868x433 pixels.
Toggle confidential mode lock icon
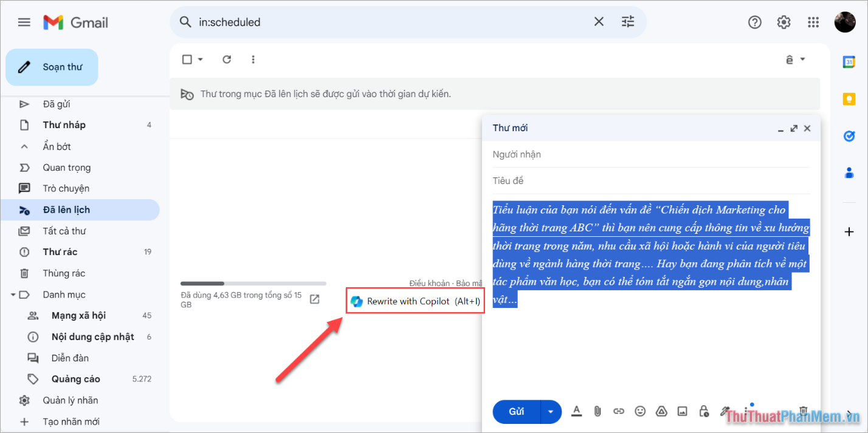[x=704, y=411]
